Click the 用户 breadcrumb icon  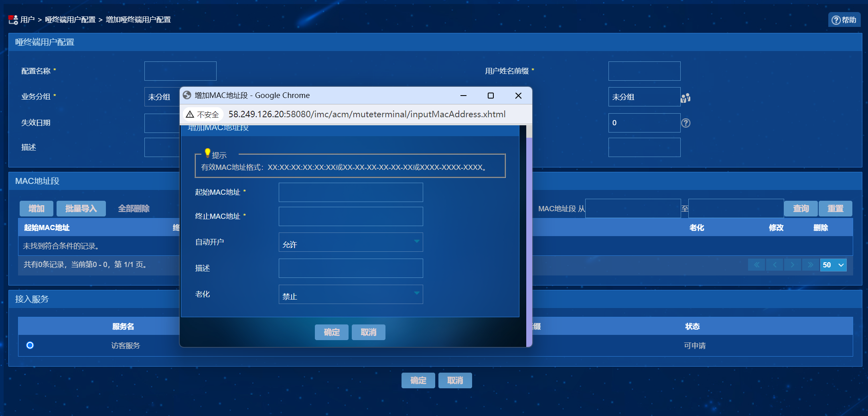pos(13,20)
